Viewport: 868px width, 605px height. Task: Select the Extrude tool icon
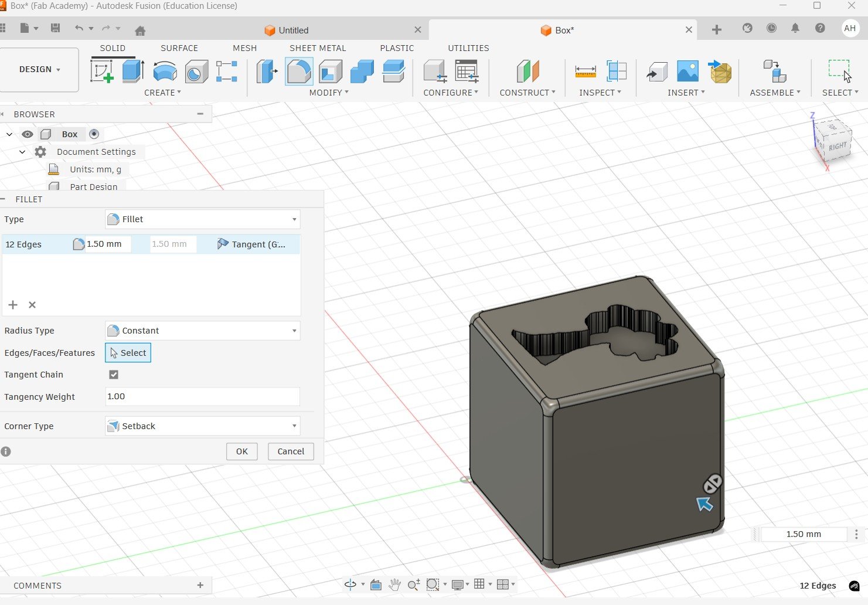(x=133, y=72)
